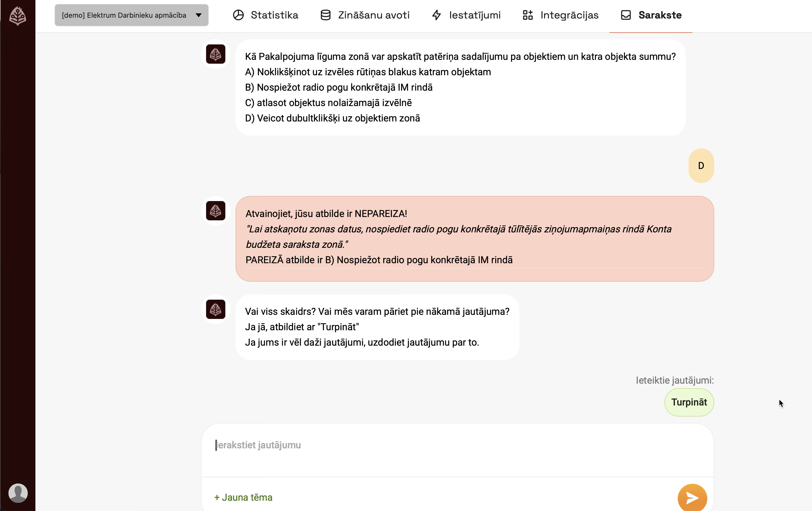812x511 pixels.
Task: Open the Statistika tab
Action: tap(265, 15)
